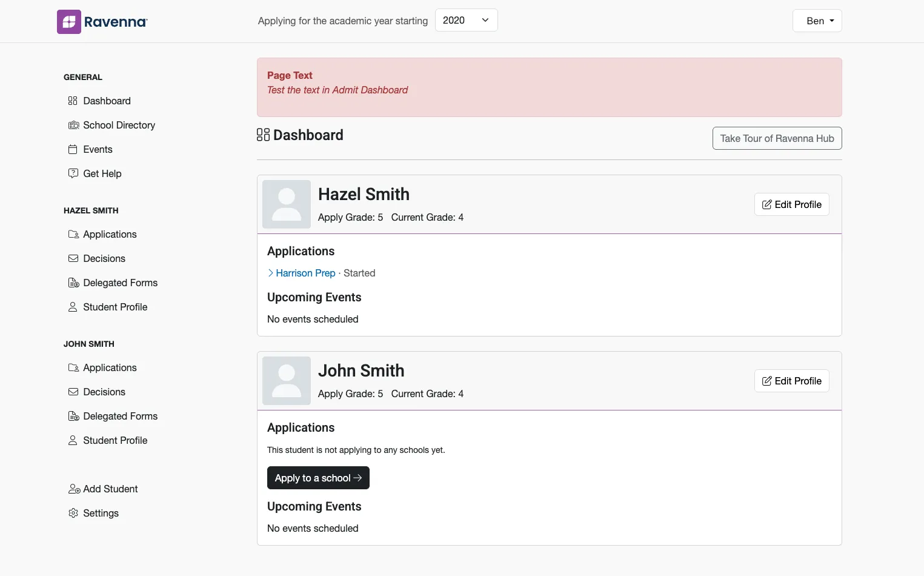The image size is (924, 576).
Task: Open Events via the calendar icon
Action: 73,149
